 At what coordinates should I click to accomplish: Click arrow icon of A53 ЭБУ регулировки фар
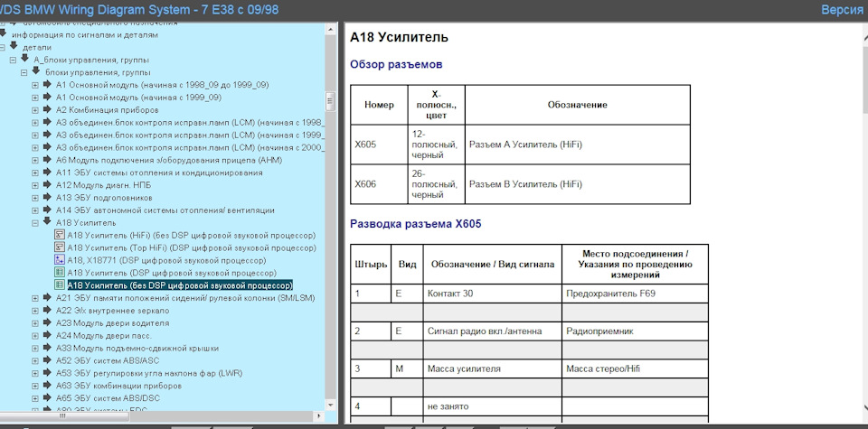click(x=47, y=373)
